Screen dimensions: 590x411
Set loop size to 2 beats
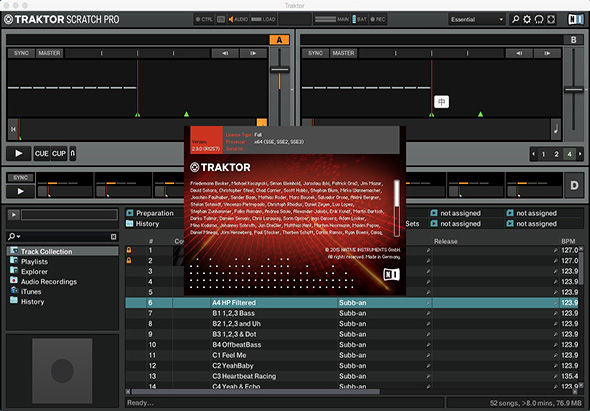pos(556,154)
